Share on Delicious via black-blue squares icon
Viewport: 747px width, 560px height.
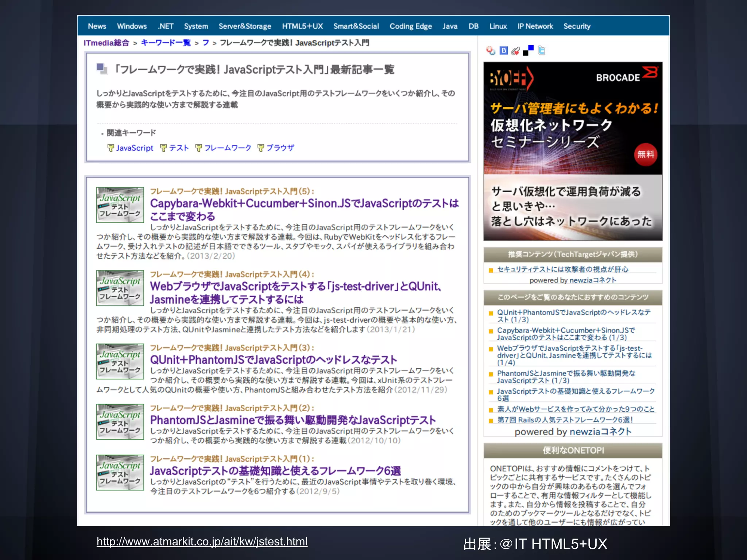point(528,51)
